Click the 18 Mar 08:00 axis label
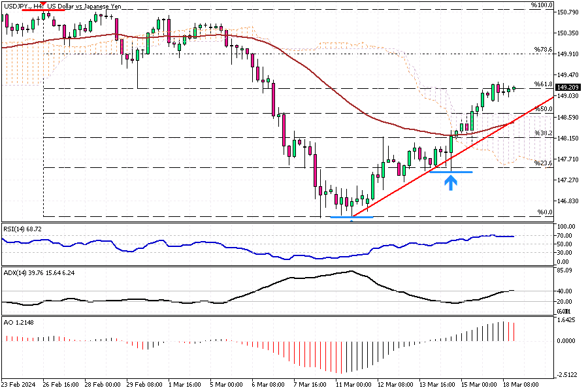 522,385
